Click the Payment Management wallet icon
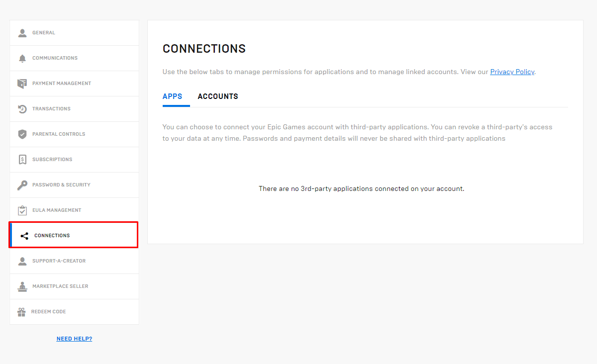 [x=22, y=84]
